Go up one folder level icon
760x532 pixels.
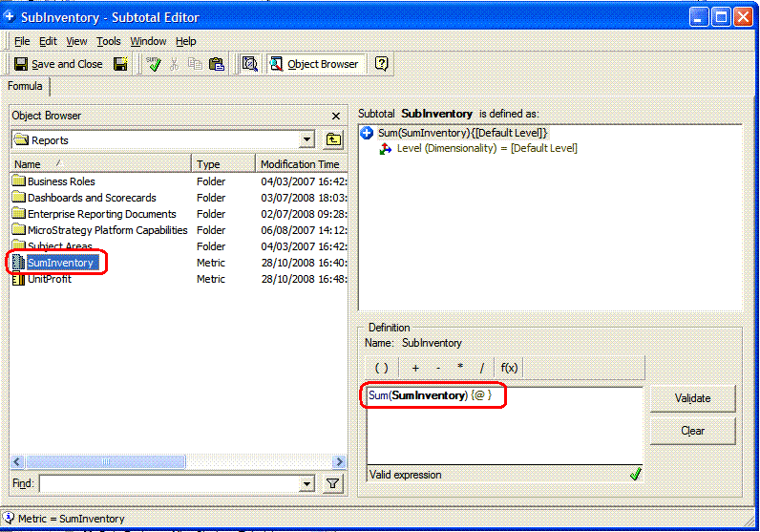333,140
